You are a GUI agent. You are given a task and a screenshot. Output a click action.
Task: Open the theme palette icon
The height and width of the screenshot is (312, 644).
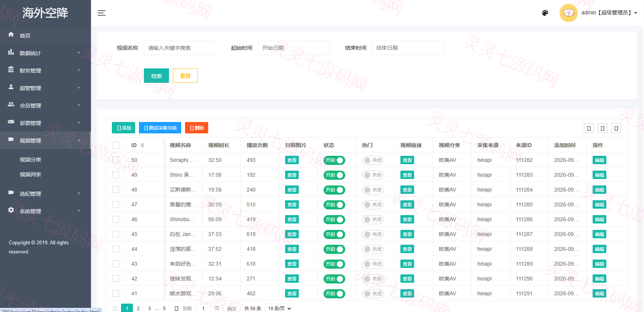(x=545, y=13)
